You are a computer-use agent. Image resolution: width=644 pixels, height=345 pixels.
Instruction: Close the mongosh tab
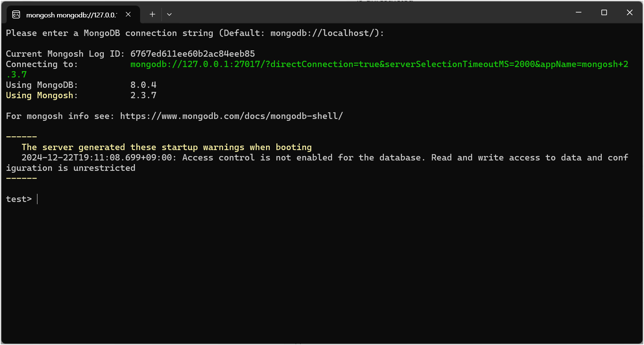128,14
